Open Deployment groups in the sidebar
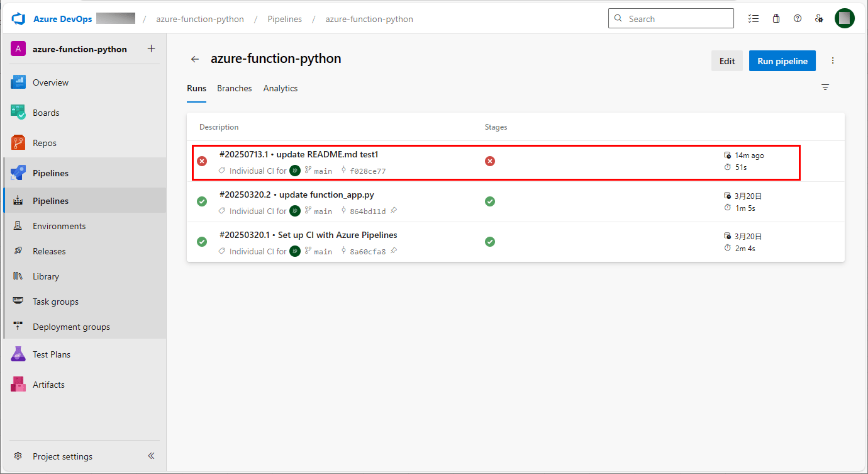This screenshot has height=474, width=868. (83, 327)
